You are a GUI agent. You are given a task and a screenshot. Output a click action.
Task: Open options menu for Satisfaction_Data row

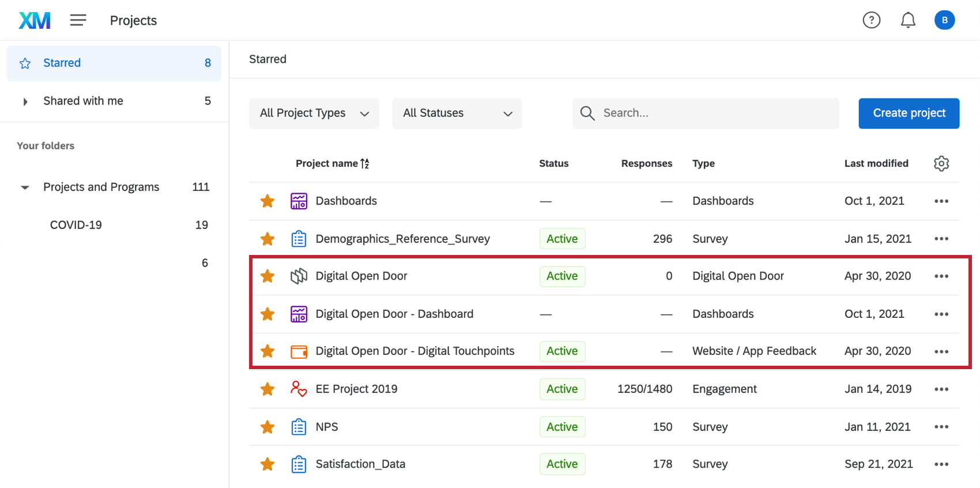click(941, 464)
